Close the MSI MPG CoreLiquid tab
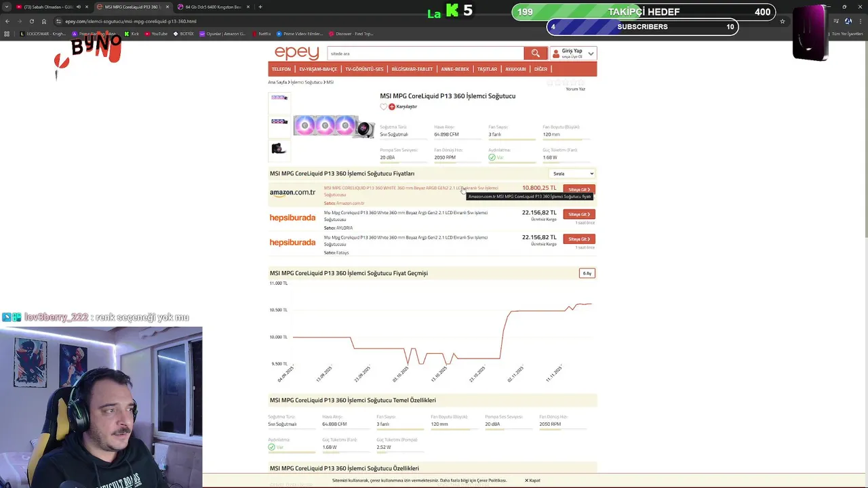 point(167,7)
